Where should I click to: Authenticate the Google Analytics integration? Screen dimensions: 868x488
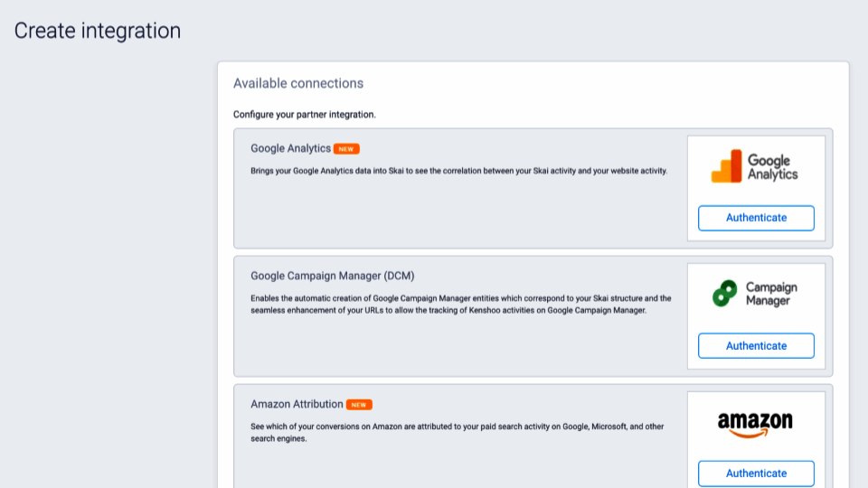tap(756, 218)
